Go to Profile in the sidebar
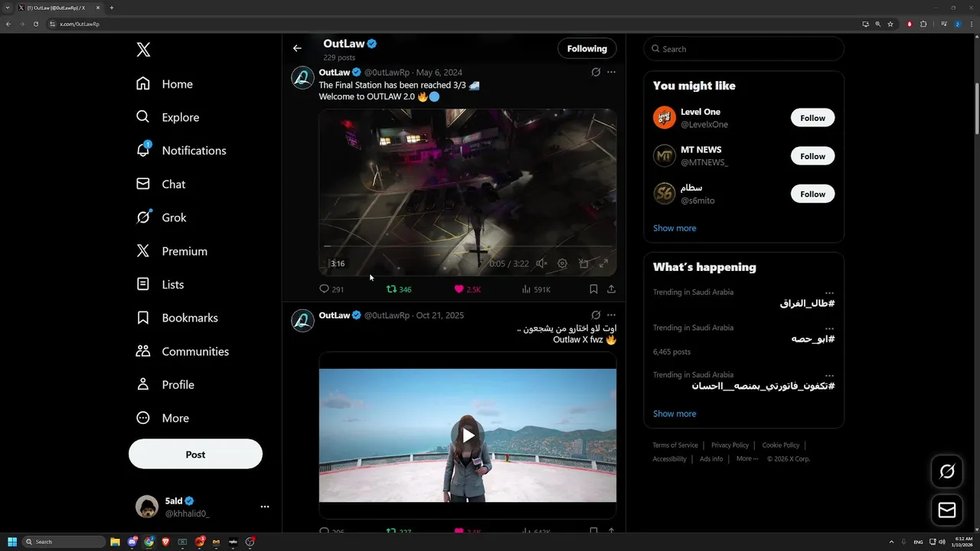This screenshot has width=980, height=551. pyautogui.click(x=165, y=385)
